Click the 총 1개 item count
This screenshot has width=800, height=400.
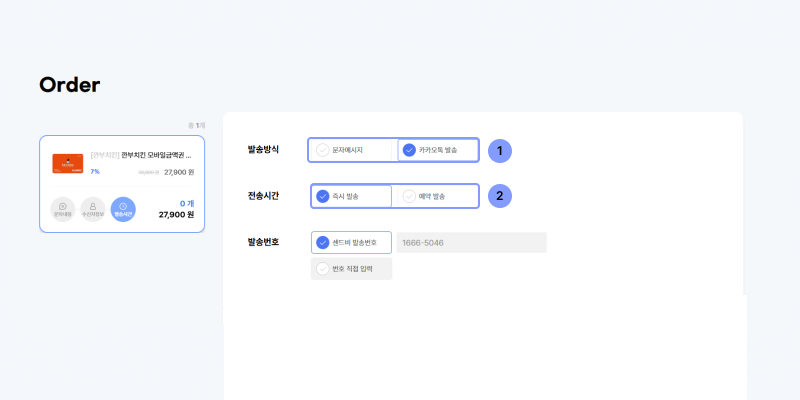tap(196, 126)
